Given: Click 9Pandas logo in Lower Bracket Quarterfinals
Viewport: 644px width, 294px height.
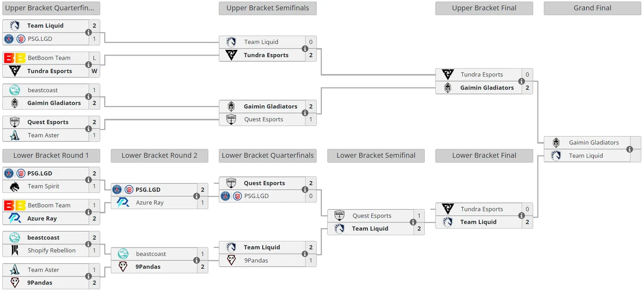Looking at the screenshot, I should (x=231, y=260).
